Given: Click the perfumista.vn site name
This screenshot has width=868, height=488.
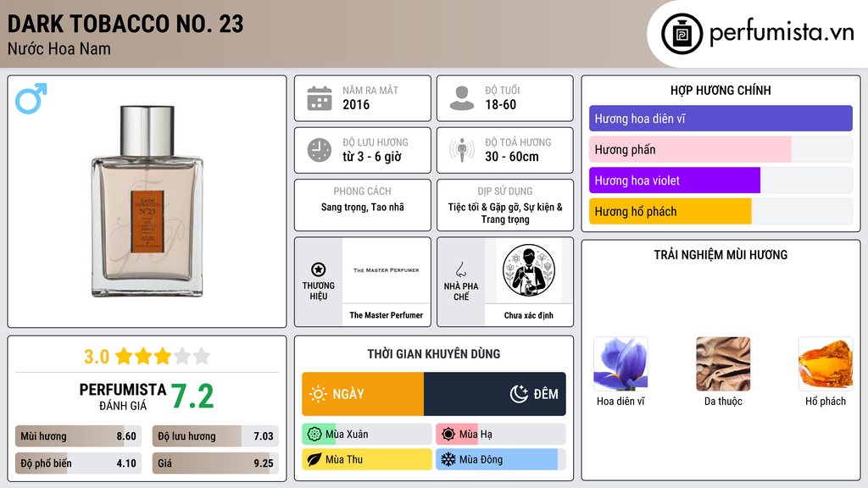Looking at the screenshot, I should click(x=782, y=32).
